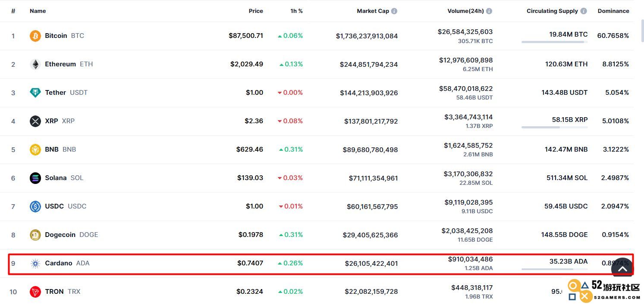Click Cardano 1h change 0.26%
The width and height of the screenshot is (644, 305).
click(290, 263)
